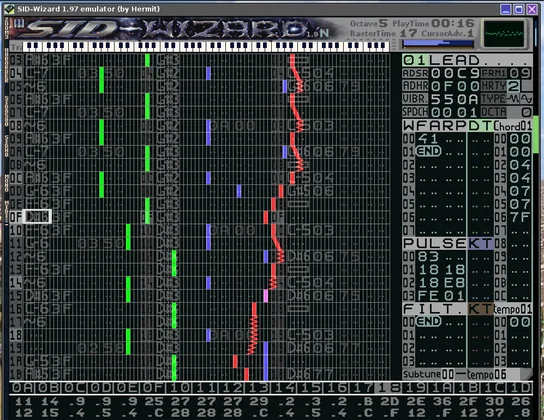This screenshot has width=544, height=420.
Task: Click pattern row number 03
Action: pos(15,60)
